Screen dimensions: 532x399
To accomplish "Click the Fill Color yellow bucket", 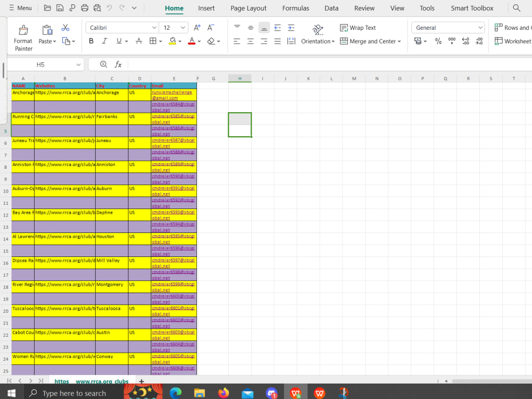I will [x=172, y=41].
